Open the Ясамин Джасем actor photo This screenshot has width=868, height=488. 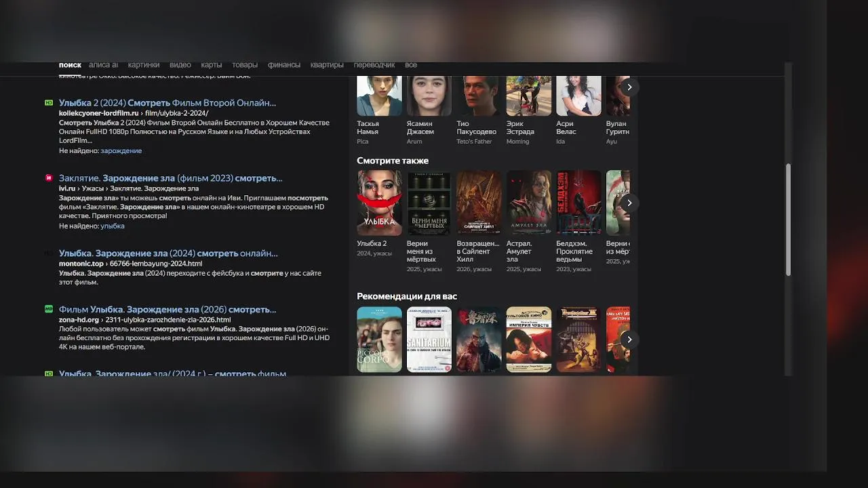[429, 96]
